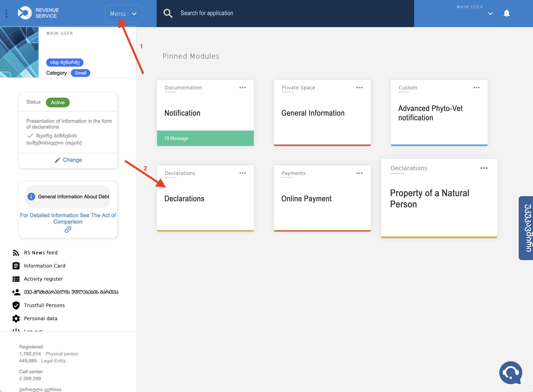Click the Georgian individual entrepreneur badge
The height and width of the screenshot is (392, 533).
(65, 62)
